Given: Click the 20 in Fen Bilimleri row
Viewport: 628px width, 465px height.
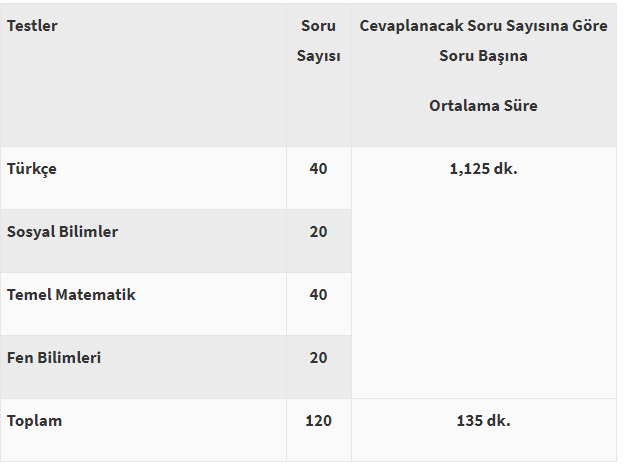Looking at the screenshot, I should click(318, 358).
